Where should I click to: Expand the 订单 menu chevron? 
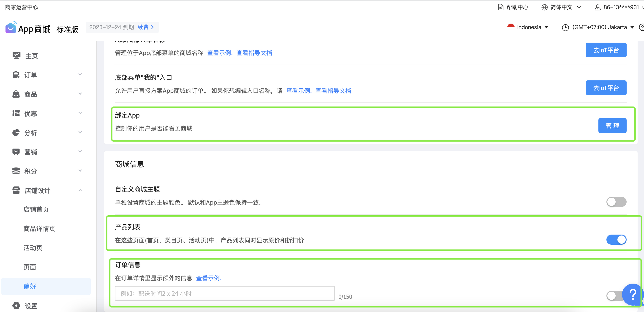pyautogui.click(x=80, y=74)
